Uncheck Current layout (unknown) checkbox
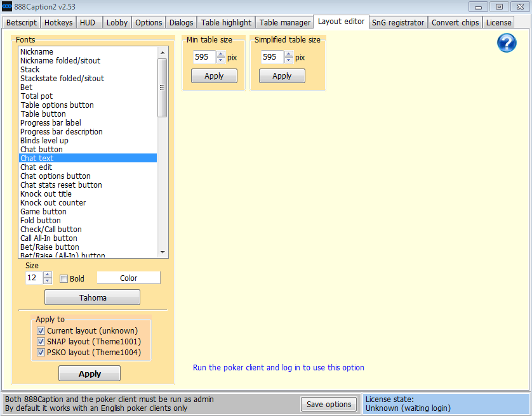Screen dimensions: 532x416 [41, 330]
